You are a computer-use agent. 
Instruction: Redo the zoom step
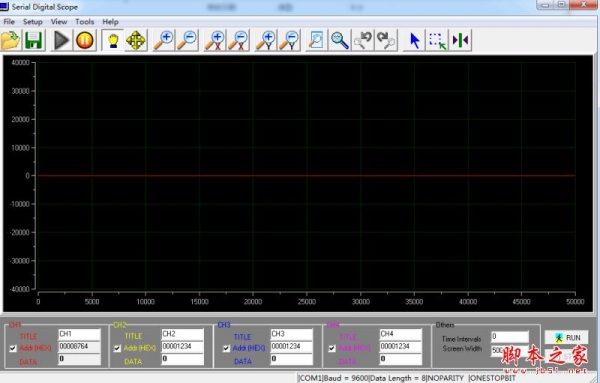click(386, 40)
